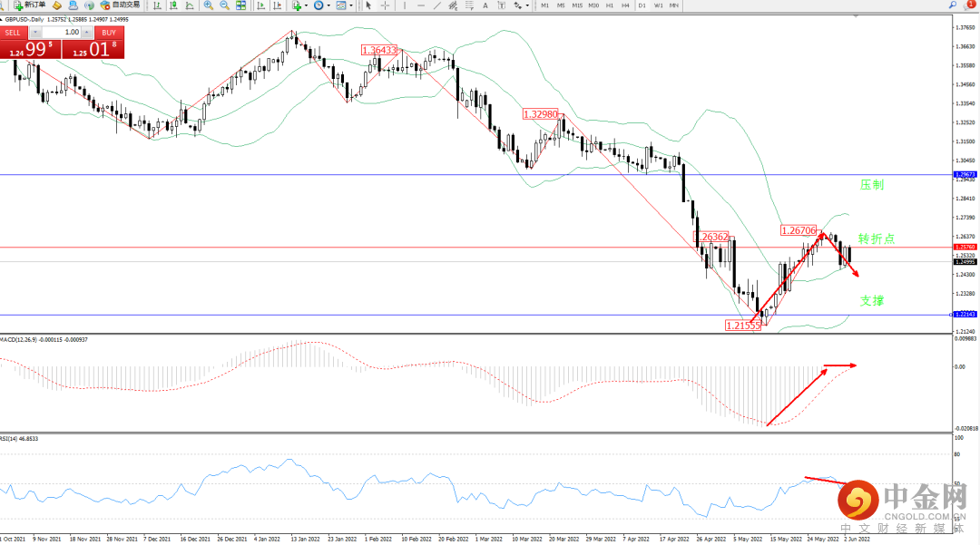Expand the arrows objects dropdown
This screenshot has height=545, width=980.
[527, 5]
